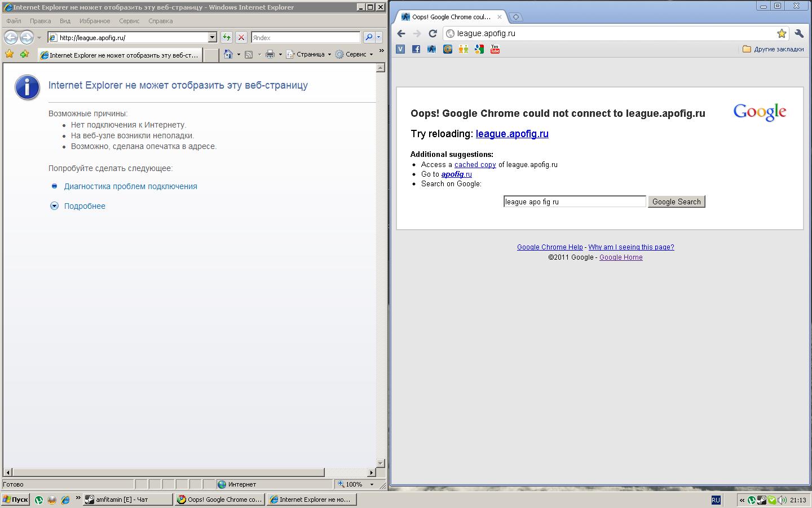Open the Google Home link
Image resolution: width=812 pixels, height=508 pixels.
(x=621, y=257)
